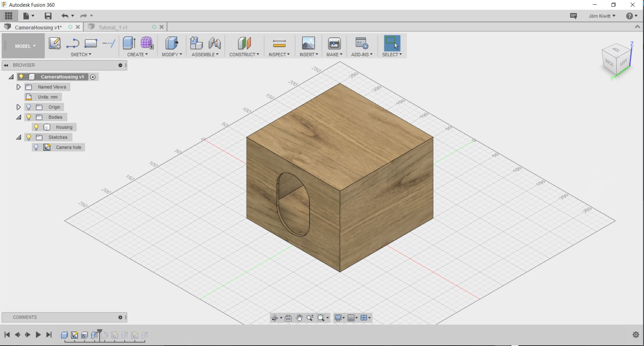Click the Save disk icon

[x=48, y=16]
